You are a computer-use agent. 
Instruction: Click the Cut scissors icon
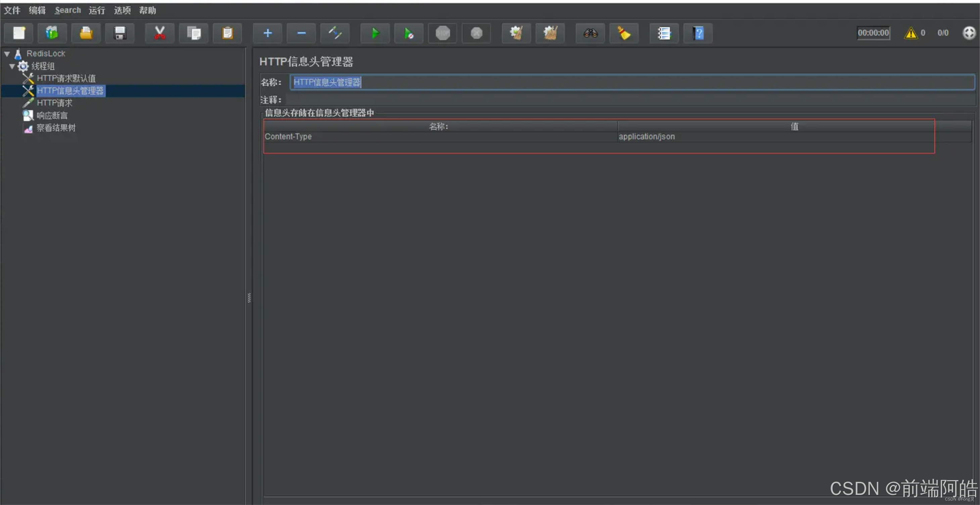coord(160,34)
